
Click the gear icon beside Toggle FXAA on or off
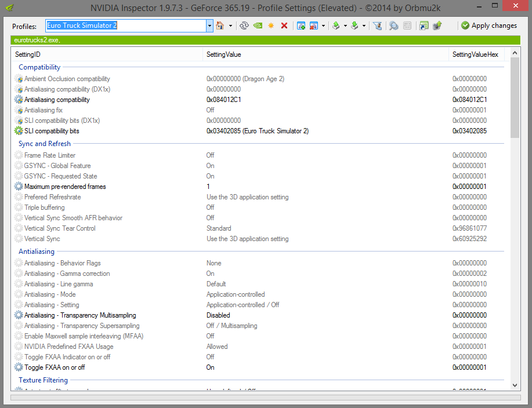click(x=19, y=367)
